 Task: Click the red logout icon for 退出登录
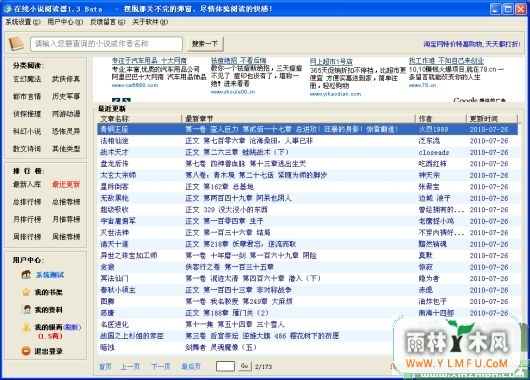pos(26,351)
